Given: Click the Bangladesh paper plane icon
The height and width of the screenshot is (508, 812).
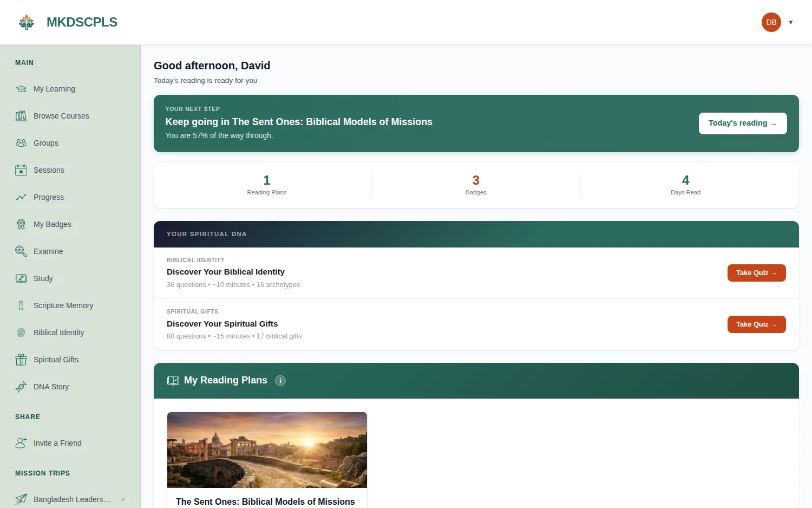Looking at the screenshot, I should pyautogui.click(x=21, y=499).
